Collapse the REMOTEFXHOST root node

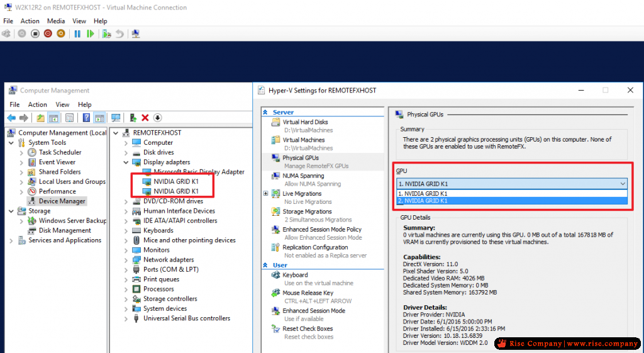pos(116,133)
